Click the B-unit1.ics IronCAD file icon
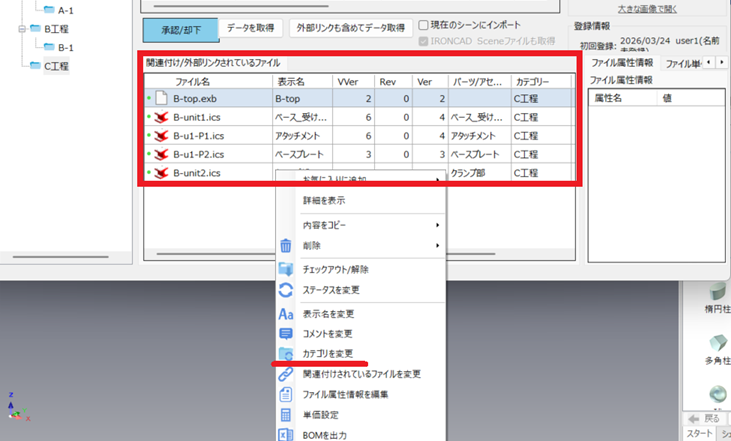This screenshot has height=441, width=731. point(161,117)
